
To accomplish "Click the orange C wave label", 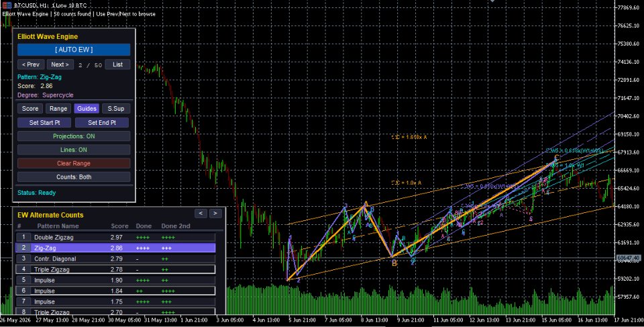I will pos(556,158).
